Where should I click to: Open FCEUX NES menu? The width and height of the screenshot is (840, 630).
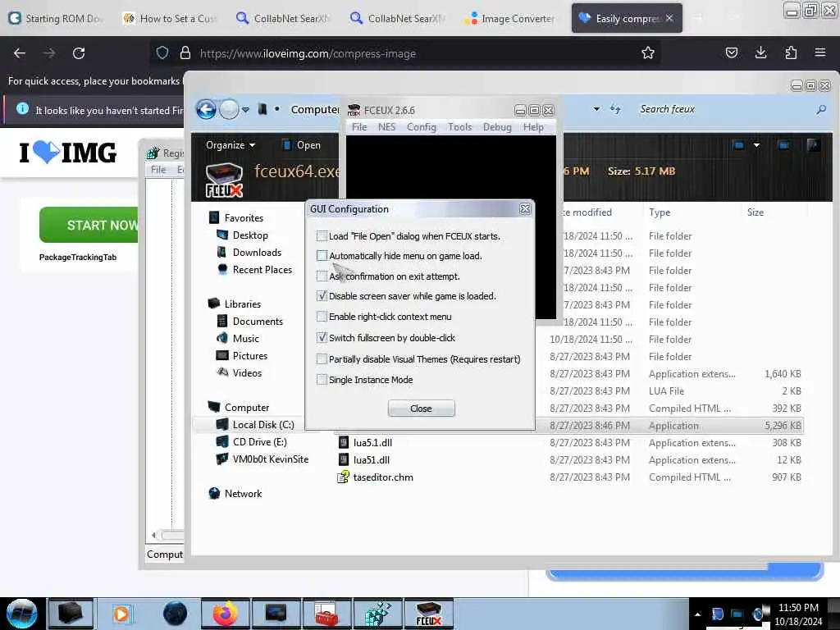click(x=386, y=127)
